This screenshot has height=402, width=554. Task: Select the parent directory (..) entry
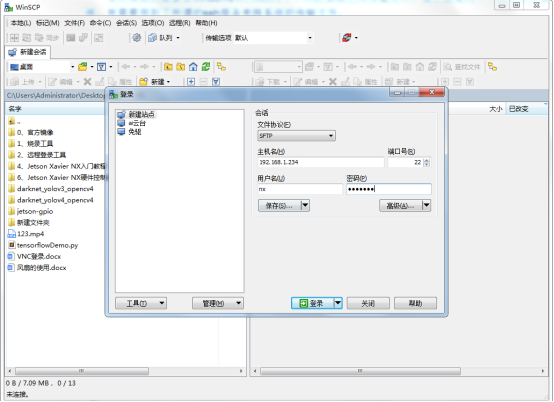tap(14, 122)
